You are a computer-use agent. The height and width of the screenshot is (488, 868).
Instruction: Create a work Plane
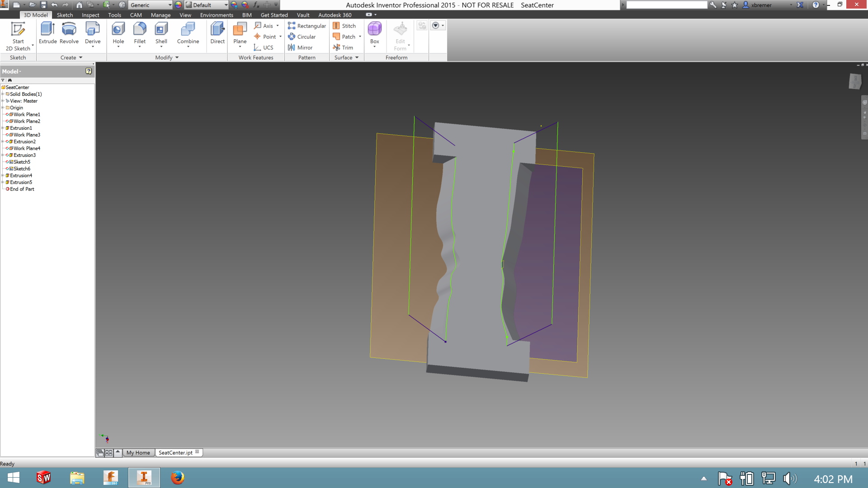click(240, 34)
